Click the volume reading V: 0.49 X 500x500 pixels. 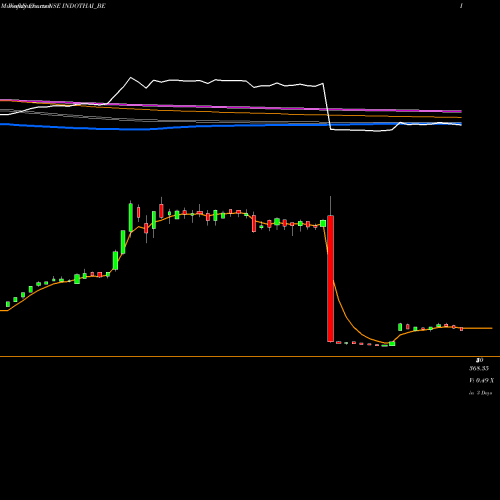click(481, 380)
